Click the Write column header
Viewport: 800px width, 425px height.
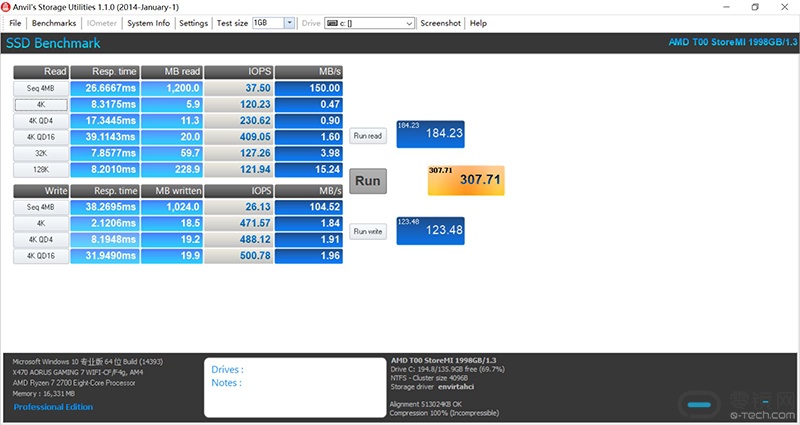(x=41, y=191)
